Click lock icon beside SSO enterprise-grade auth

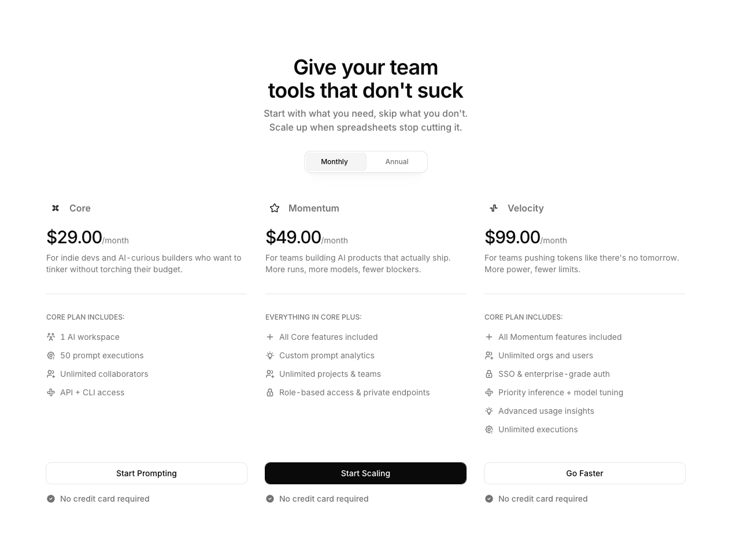[489, 374]
